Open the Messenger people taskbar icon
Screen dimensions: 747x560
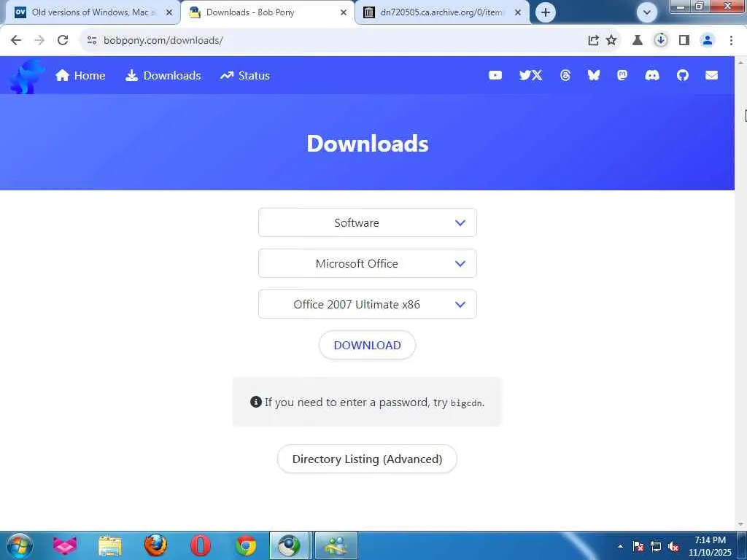[336, 545]
